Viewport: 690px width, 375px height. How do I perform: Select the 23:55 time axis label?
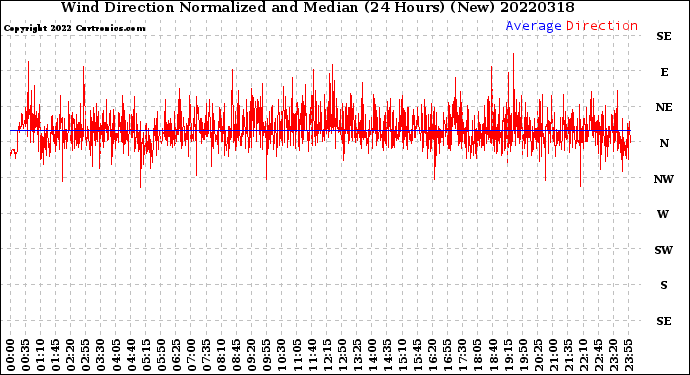tap(628, 355)
